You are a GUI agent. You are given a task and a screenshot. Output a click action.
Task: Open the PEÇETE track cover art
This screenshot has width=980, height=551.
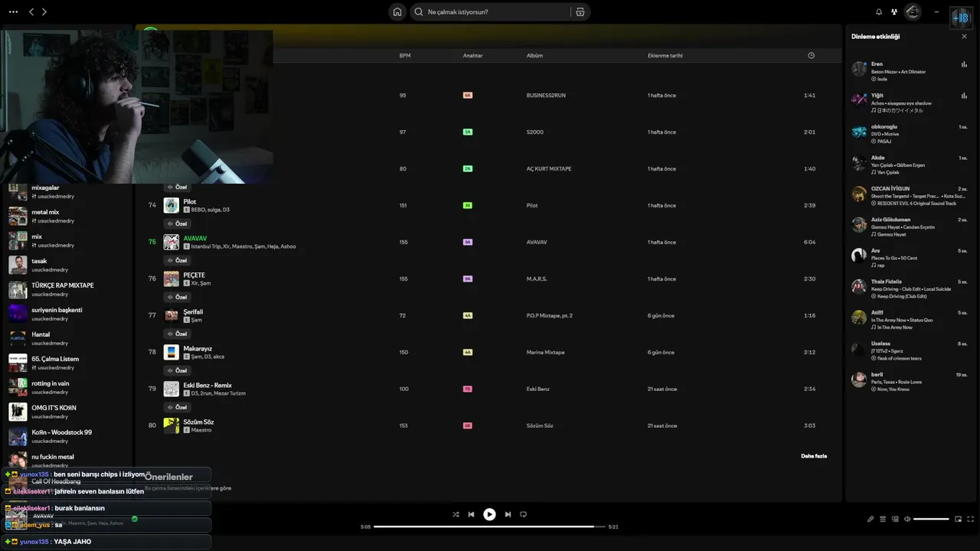pyautogui.click(x=171, y=279)
